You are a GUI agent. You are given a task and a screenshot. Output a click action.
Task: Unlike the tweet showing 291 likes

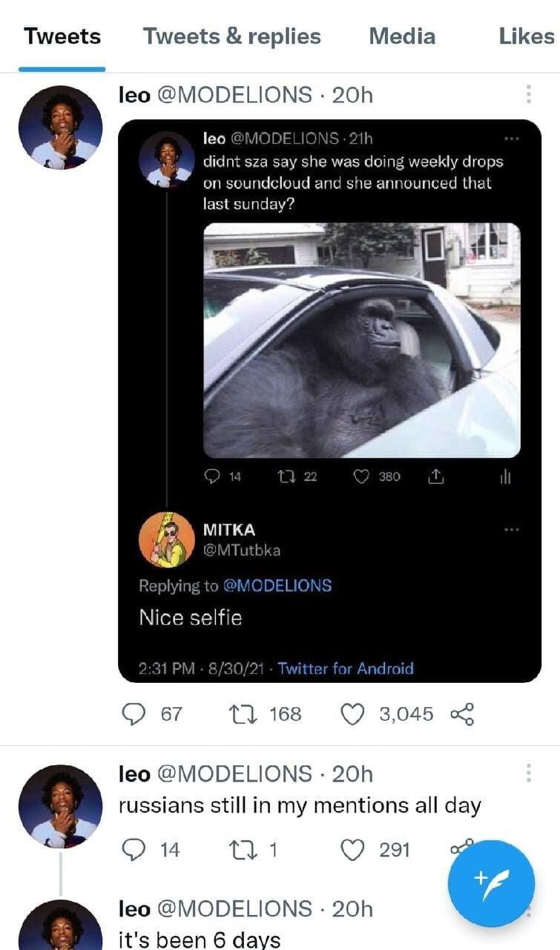point(355,849)
